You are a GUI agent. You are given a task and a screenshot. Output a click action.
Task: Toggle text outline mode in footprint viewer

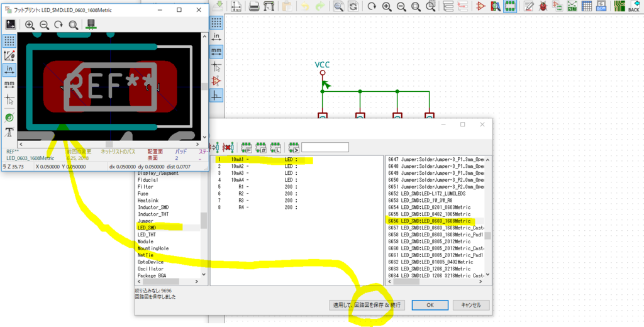(x=9, y=133)
